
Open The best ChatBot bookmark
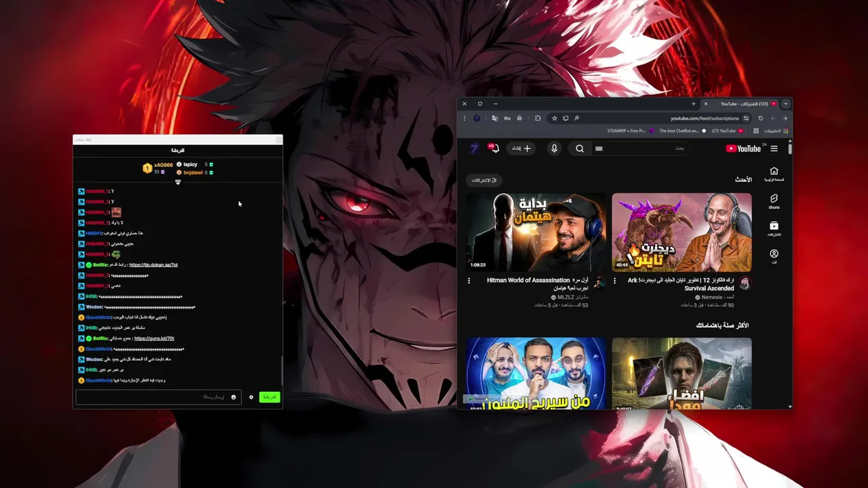point(682,131)
